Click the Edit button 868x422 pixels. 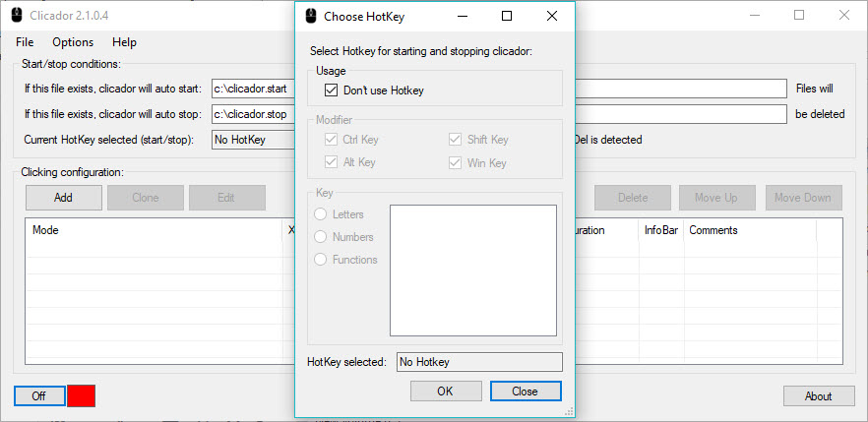click(x=227, y=198)
